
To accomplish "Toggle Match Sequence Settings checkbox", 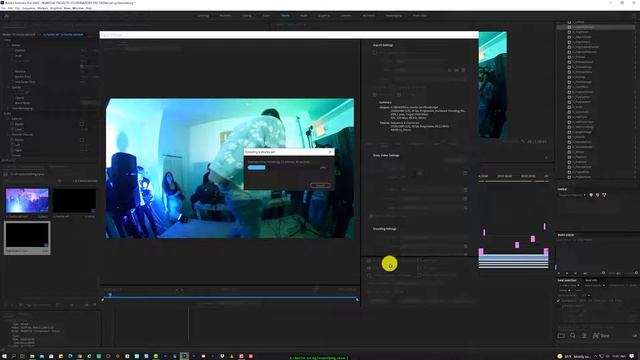I will click(x=375, y=53).
